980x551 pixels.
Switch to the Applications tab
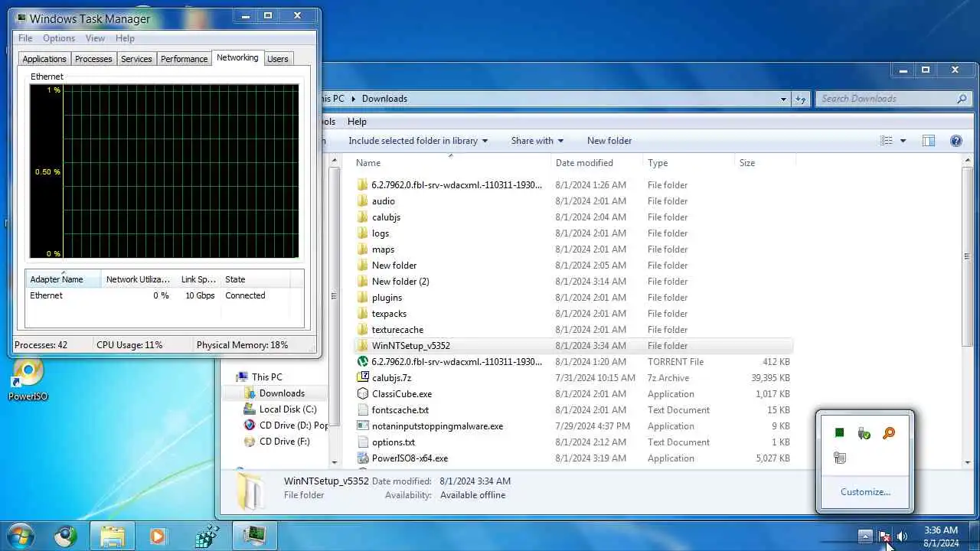point(44,59)
